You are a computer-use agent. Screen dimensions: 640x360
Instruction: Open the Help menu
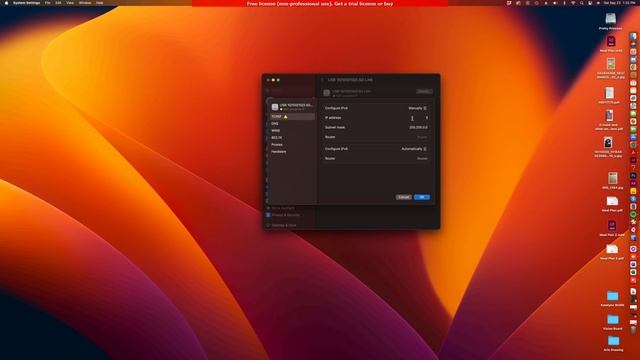point(100,3)
